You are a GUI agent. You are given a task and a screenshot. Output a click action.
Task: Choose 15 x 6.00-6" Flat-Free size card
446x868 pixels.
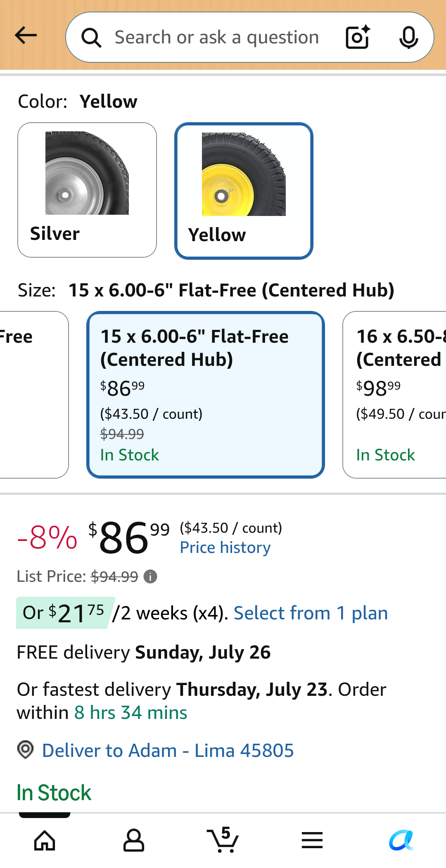pos(206,395)
